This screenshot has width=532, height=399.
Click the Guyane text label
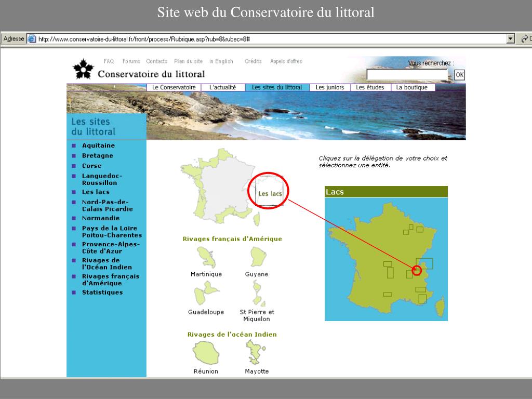tap(257, 274)
